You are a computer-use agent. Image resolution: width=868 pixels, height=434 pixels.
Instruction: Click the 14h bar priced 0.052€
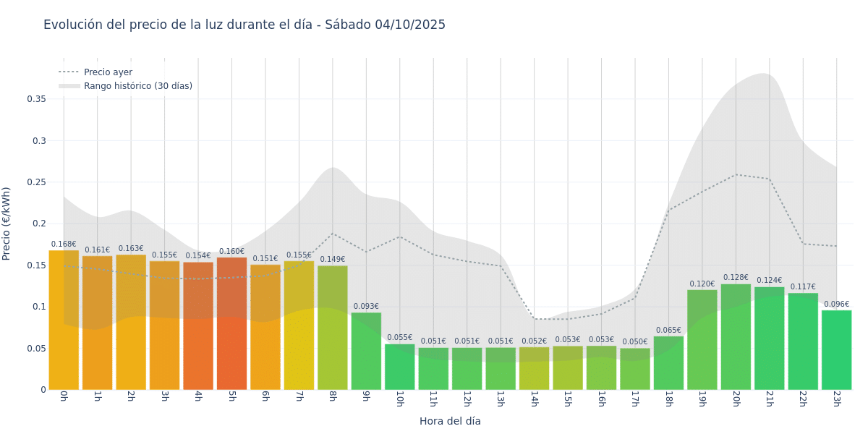pos(534,369)
